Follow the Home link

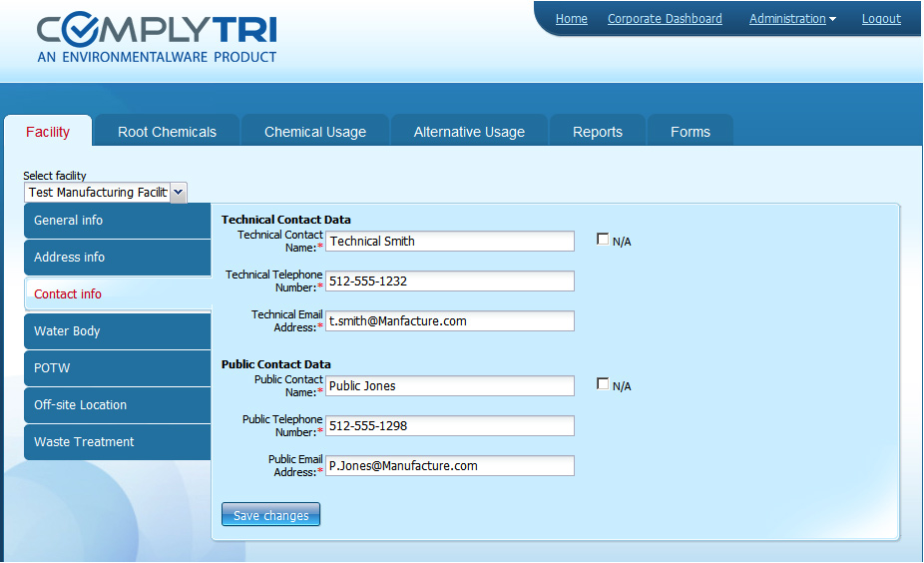(571, 19)
